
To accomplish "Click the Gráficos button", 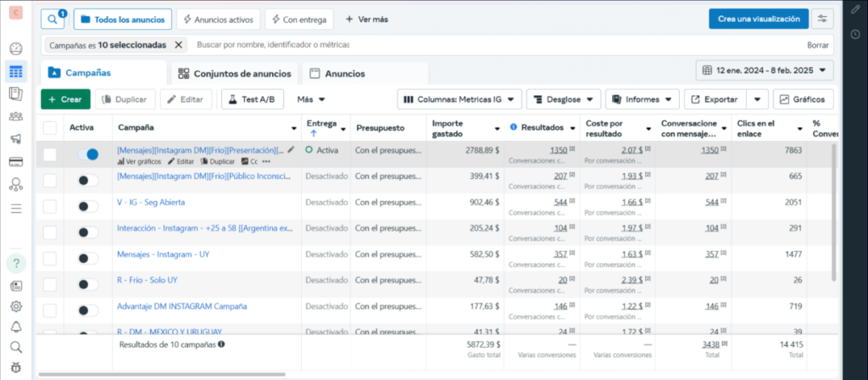I will 804,100.
